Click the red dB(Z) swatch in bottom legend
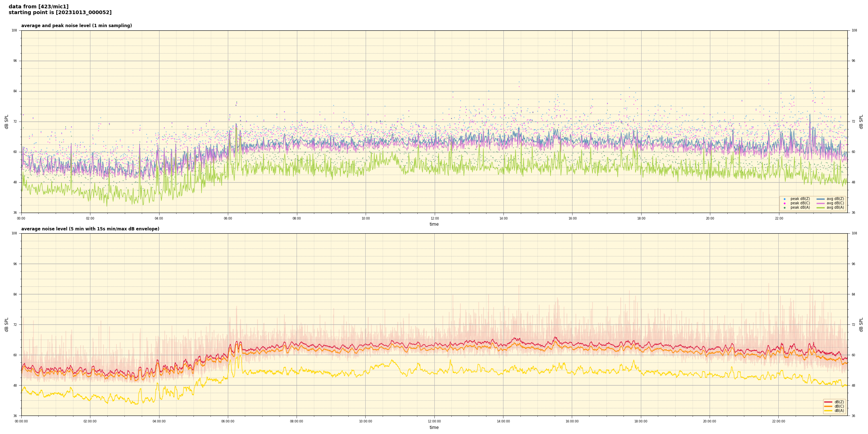This screenshot has width=868, height=434. (x=828, y=402)
